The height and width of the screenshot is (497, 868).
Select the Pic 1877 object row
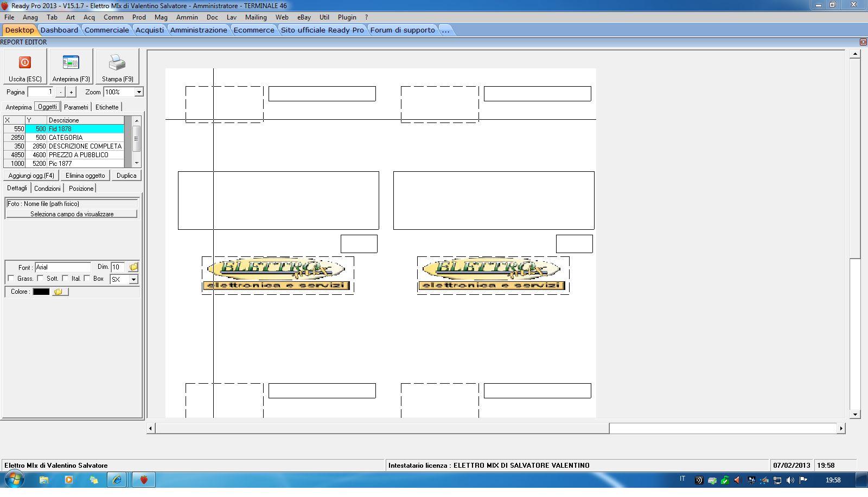(x=64, y=164)
